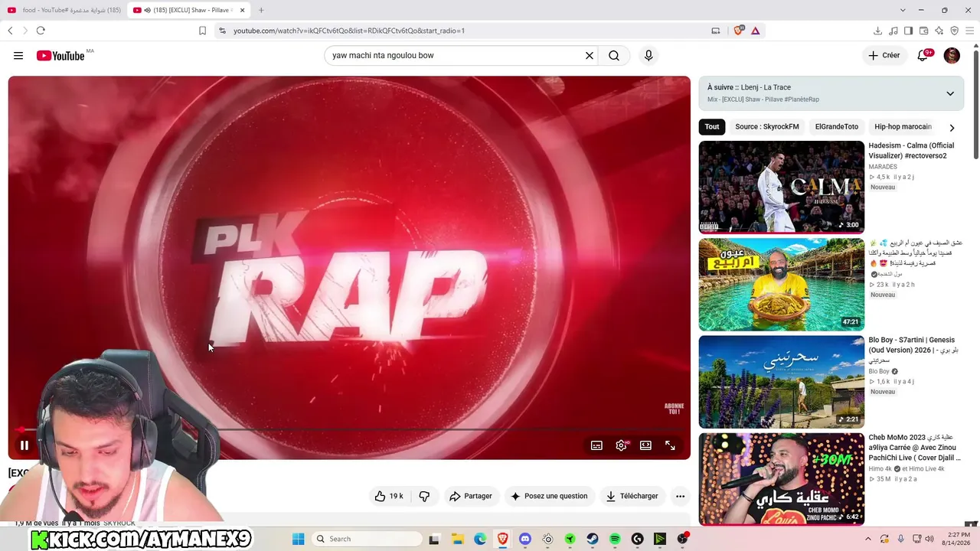The image size is (980, 551).
Task: Open the Brave Shields icon
Action: [x=739, y=31]
